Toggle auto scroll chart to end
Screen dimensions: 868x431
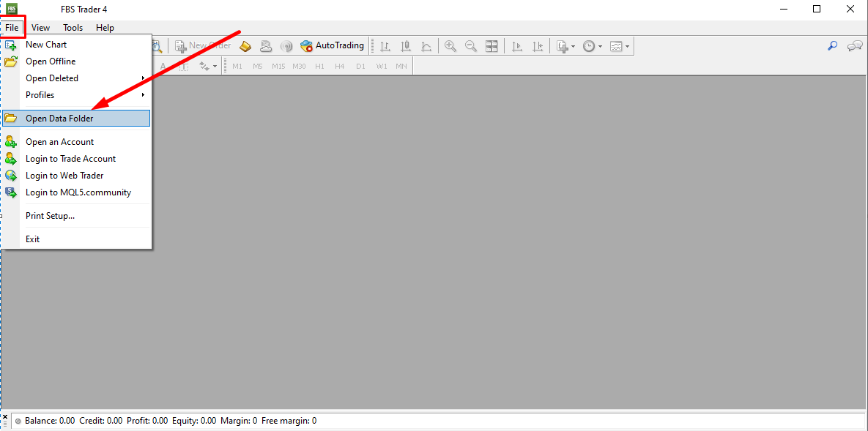pyautogui.click(x=517, y=47)
